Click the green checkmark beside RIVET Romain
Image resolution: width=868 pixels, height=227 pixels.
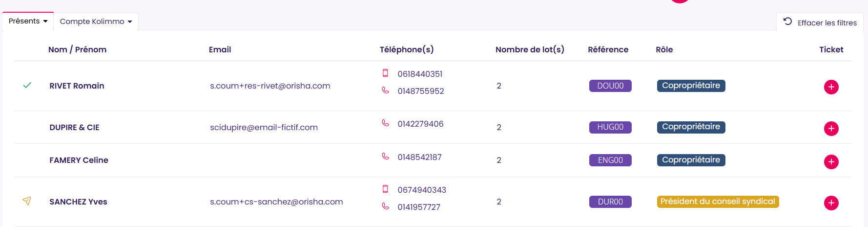pyautogui.click(x=27, y=85)
